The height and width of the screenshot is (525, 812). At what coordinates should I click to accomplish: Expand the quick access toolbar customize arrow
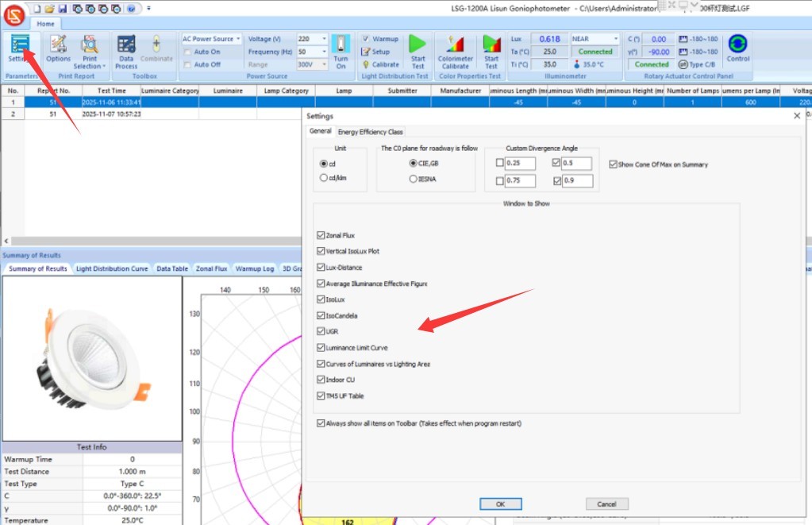coord(148,9)
